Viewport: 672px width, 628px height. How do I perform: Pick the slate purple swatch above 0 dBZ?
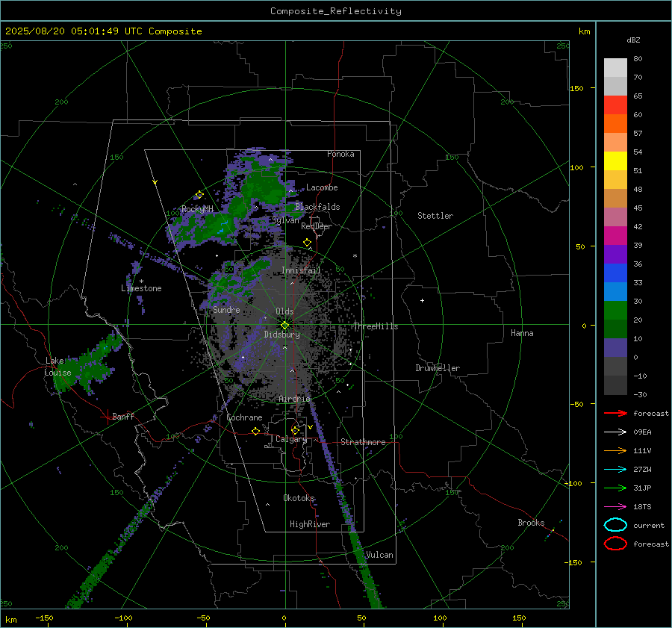point(615,348)
